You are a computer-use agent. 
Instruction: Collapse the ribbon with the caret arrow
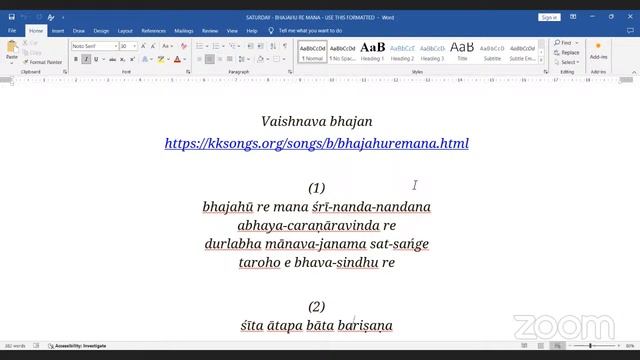point(634,72)
